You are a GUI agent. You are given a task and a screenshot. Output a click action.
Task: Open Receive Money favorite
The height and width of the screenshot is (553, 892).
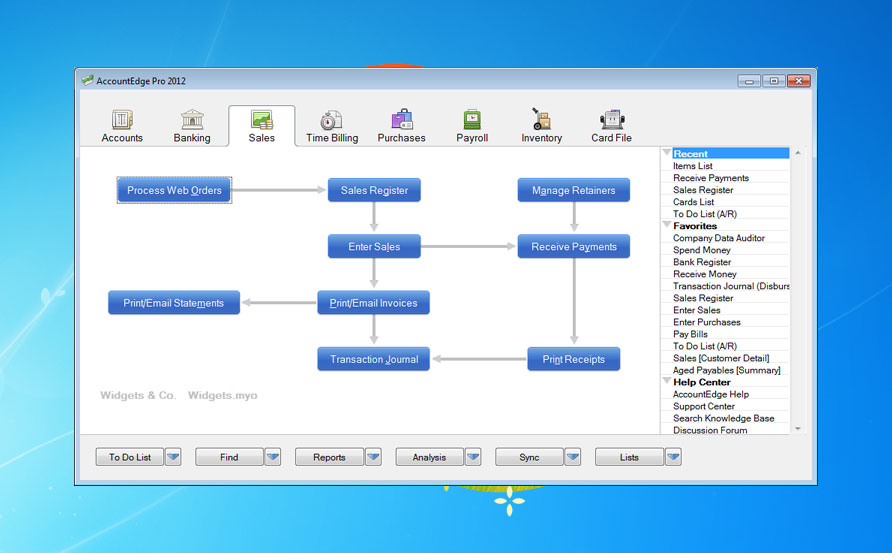(705, 274)
